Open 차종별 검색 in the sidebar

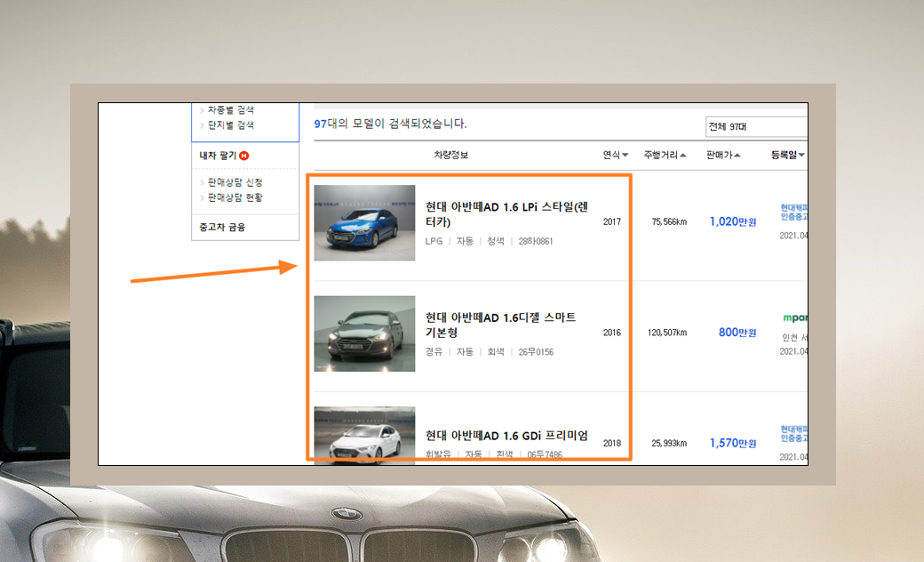click(x=230, y=110)
